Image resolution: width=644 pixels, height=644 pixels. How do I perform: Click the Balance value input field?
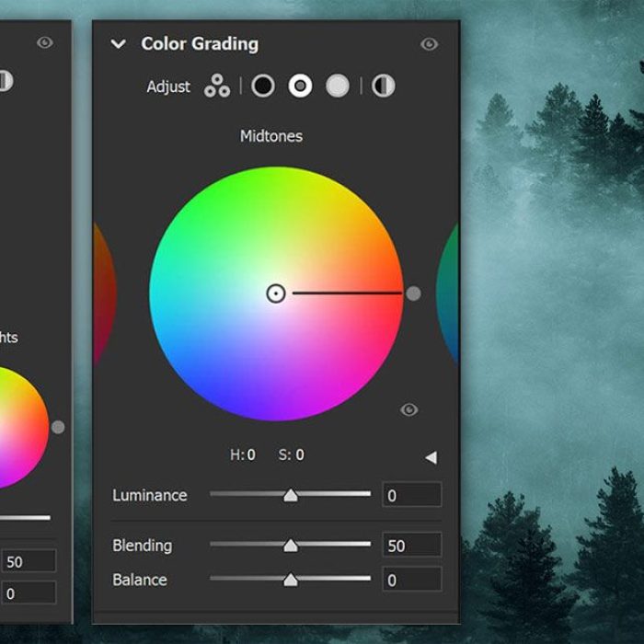(411, 580)
